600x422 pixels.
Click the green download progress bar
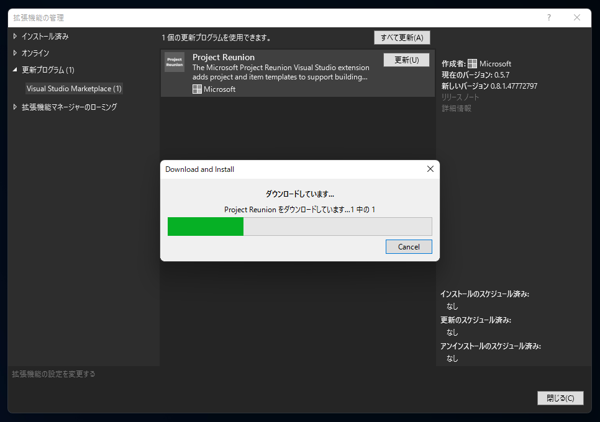coord(205,226)
